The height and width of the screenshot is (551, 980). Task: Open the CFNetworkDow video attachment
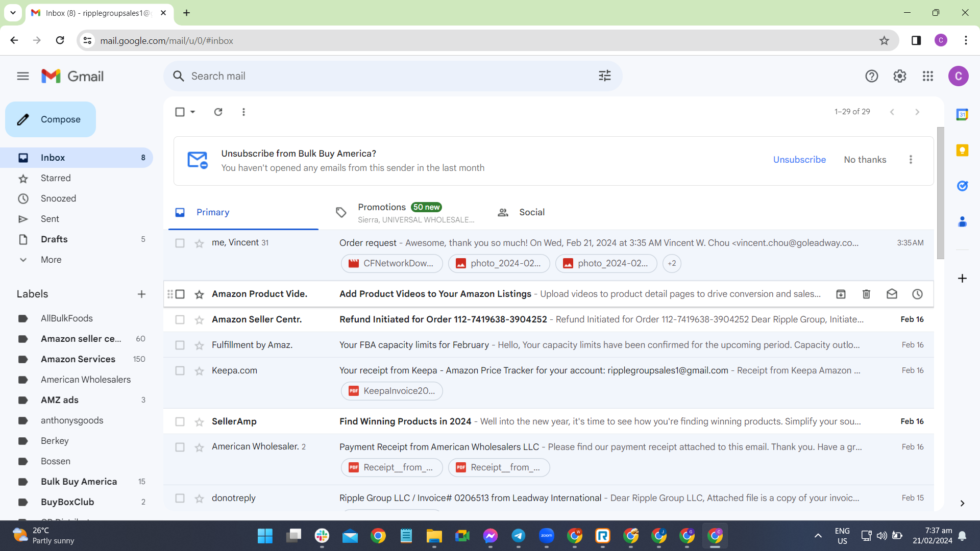click(x=392, y=264)
